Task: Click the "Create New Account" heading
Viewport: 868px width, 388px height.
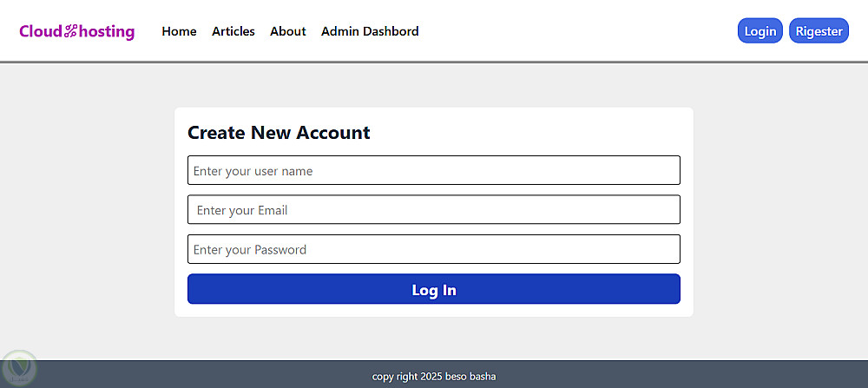Action: tap(279, 133)
